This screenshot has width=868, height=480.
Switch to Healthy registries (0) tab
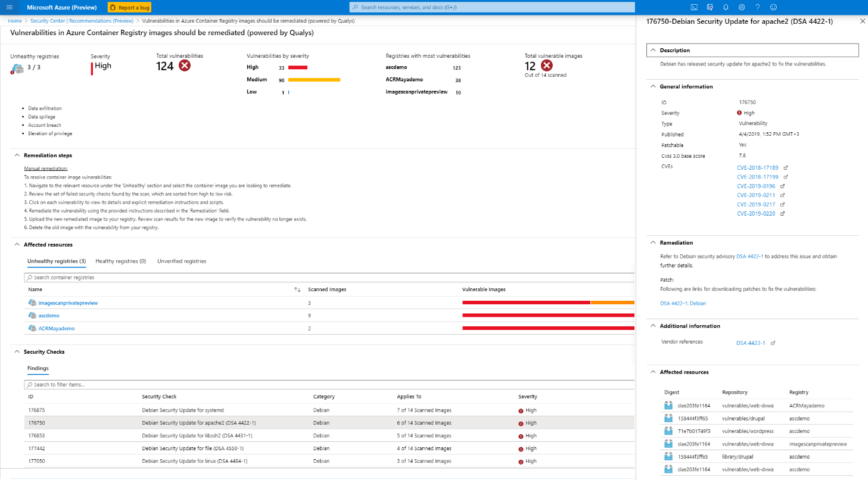click(x=120, y=261)
